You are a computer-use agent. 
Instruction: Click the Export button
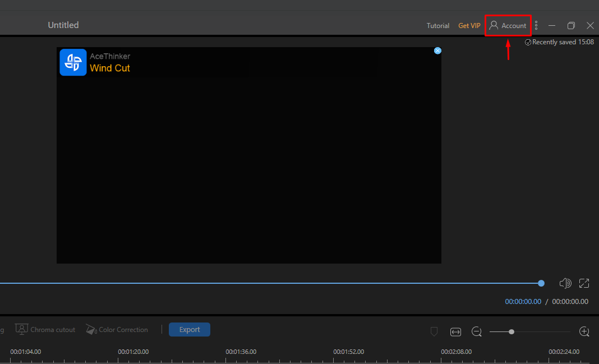[190, 330]
